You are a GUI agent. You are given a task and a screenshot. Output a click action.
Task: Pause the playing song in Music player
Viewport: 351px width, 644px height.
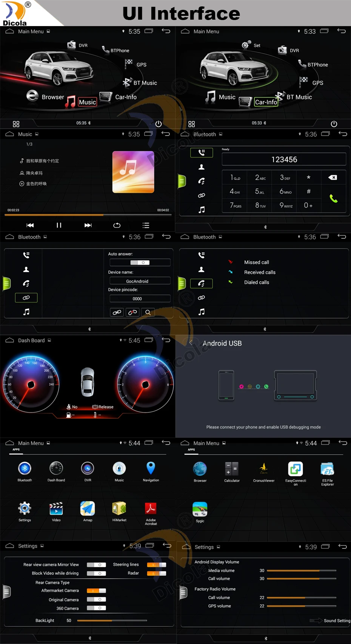pyautogui.click(x=59, y=225)
